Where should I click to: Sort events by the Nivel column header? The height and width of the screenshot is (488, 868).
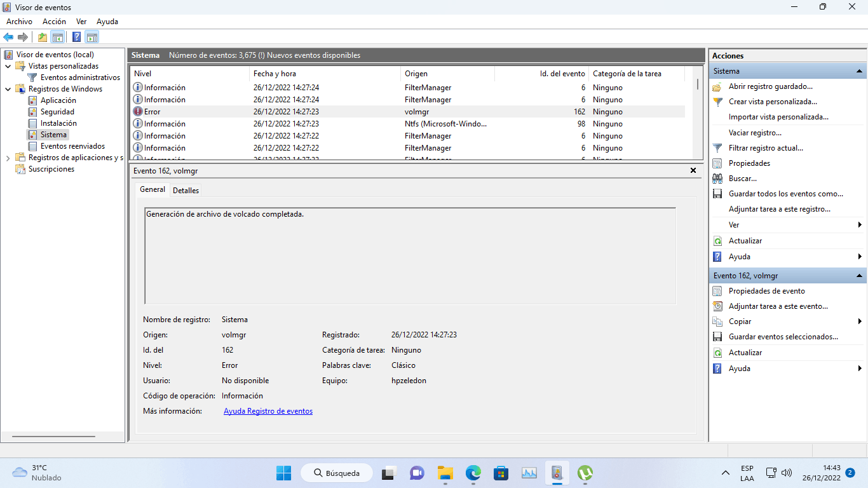tap(189, 74)
